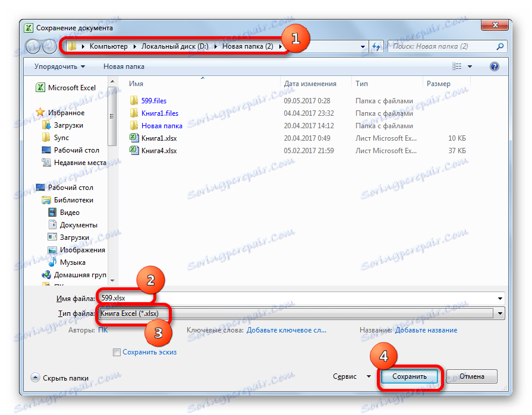This screenshot has height=415, width=532.
Task: Open Недавние места in sidebar
Action: 74,163
